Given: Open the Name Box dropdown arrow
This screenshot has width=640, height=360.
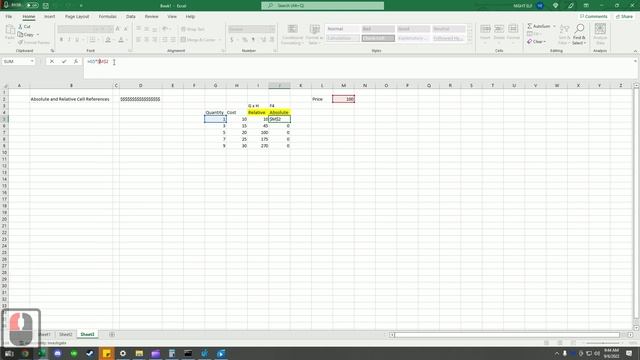Looking at the screenshot, I should coord(32,62).
